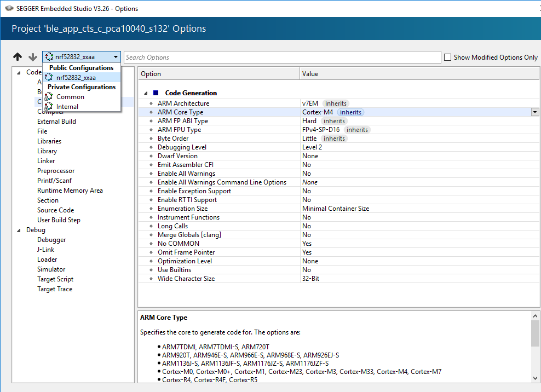541x392 pixels.
Task: Select Libraries in the options tree
Action: (49, 141)
